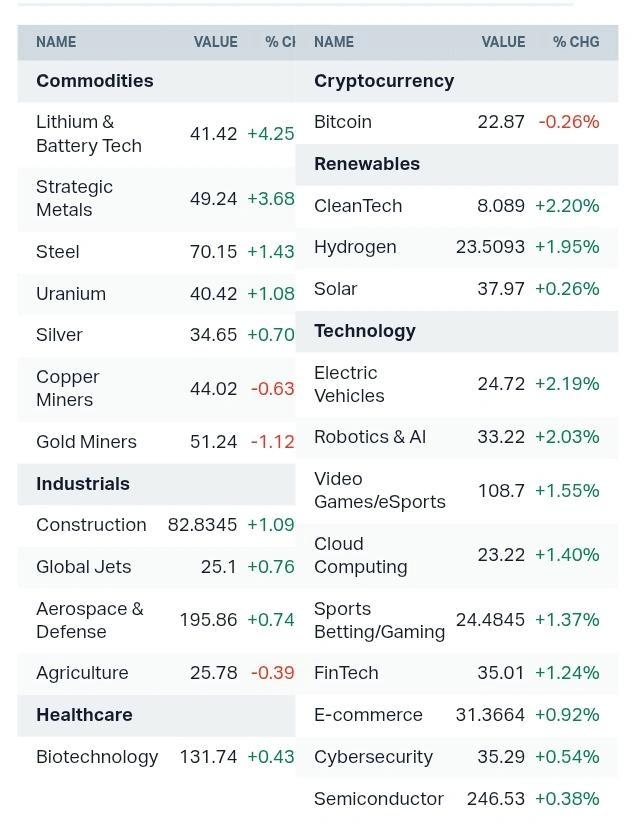Open the Bitcoin cryptocurrency link

343,122
